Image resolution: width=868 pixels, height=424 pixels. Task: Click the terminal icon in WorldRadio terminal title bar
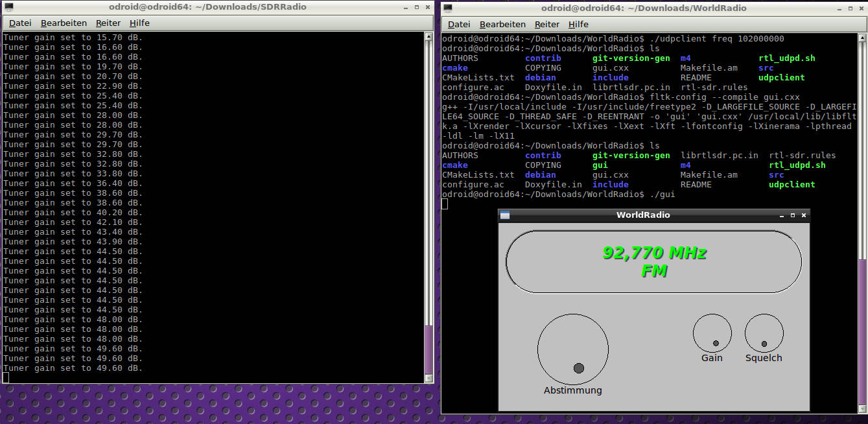click(449, 8)
